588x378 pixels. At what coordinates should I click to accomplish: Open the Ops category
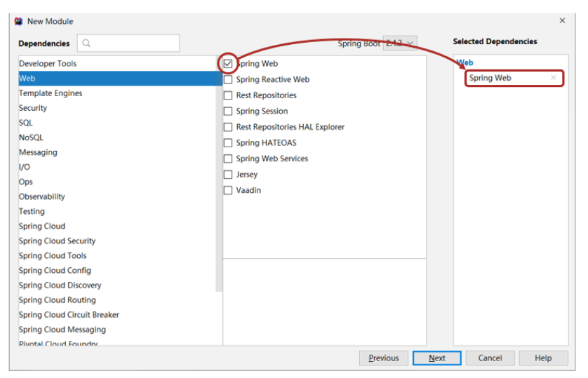[117, 182]
